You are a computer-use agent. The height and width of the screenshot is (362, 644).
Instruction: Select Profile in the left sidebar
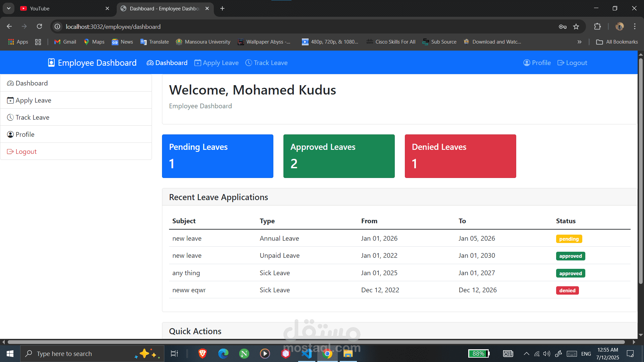(x=76, y=134)
